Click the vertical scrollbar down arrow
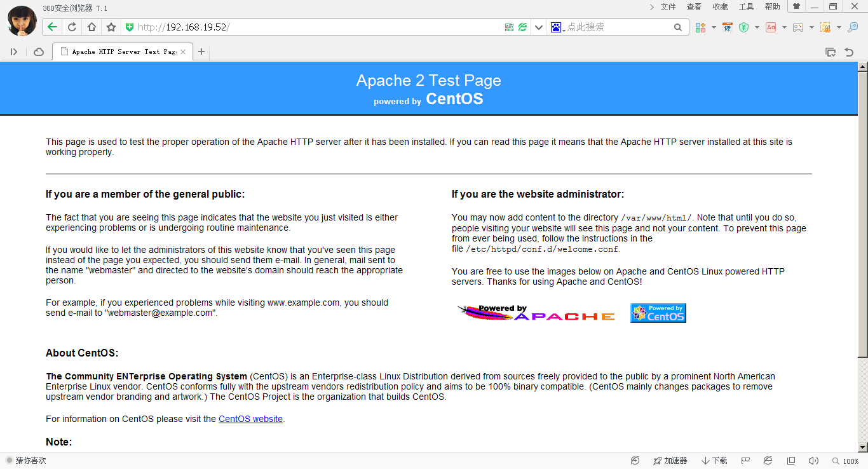The height and width of the screenshot is (469, 868). click(863, 447)
